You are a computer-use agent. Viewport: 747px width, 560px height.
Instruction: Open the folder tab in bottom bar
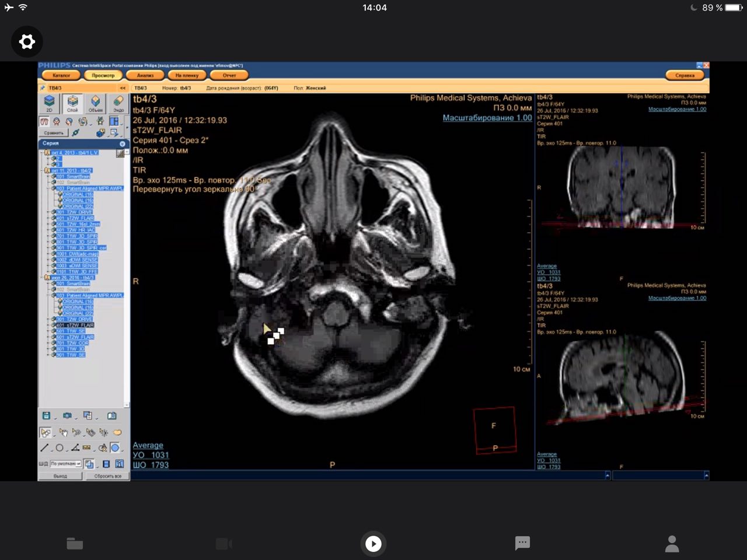pos(75,544)
